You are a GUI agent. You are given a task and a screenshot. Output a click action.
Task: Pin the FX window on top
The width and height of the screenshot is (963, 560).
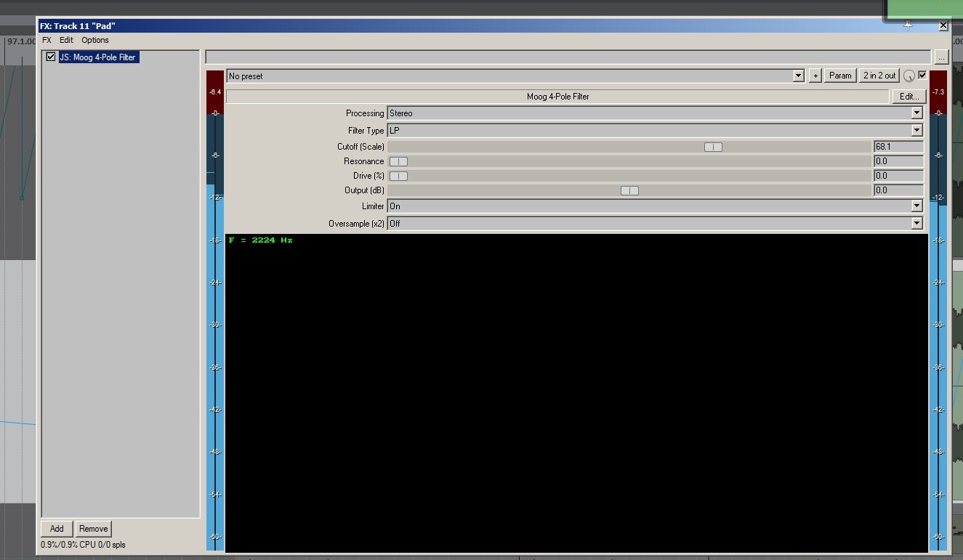coord(908,25)
